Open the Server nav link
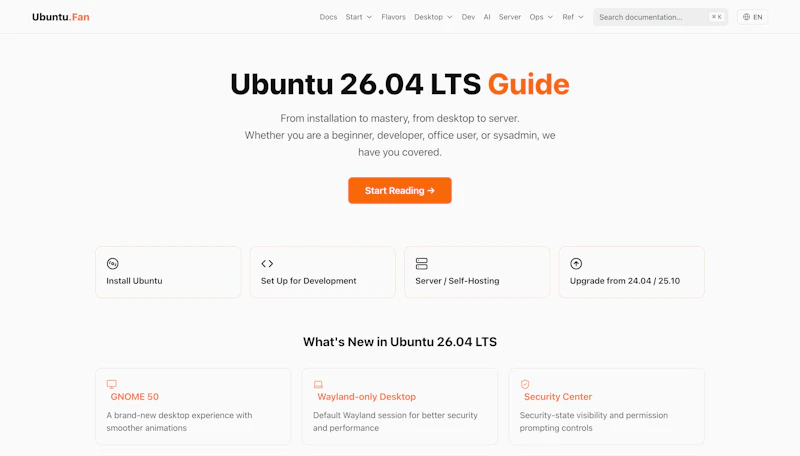The image size is (800, 456). [510, 17]
